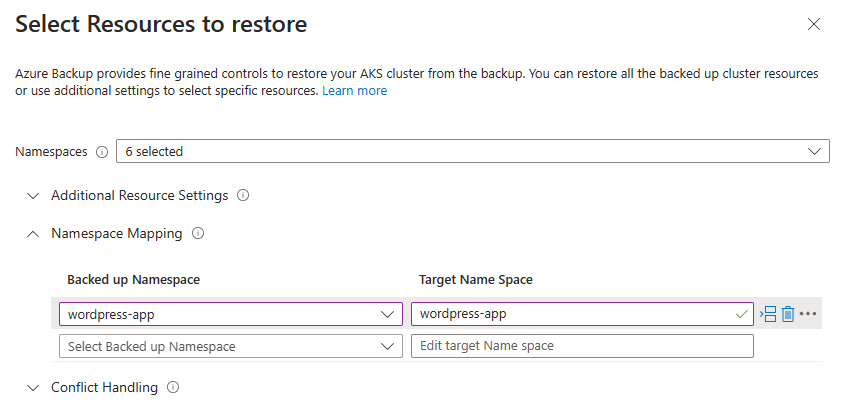
Task: Open the Namespaces '6 selected' dropdown
Action: pyautogui.click(x=472, y=151)
